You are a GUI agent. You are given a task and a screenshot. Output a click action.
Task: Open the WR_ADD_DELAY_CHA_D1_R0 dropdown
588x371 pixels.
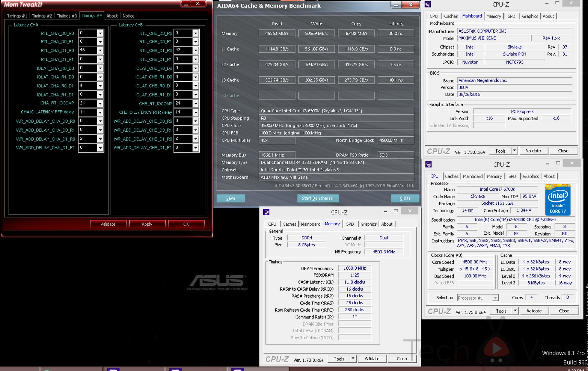(100, 139)
